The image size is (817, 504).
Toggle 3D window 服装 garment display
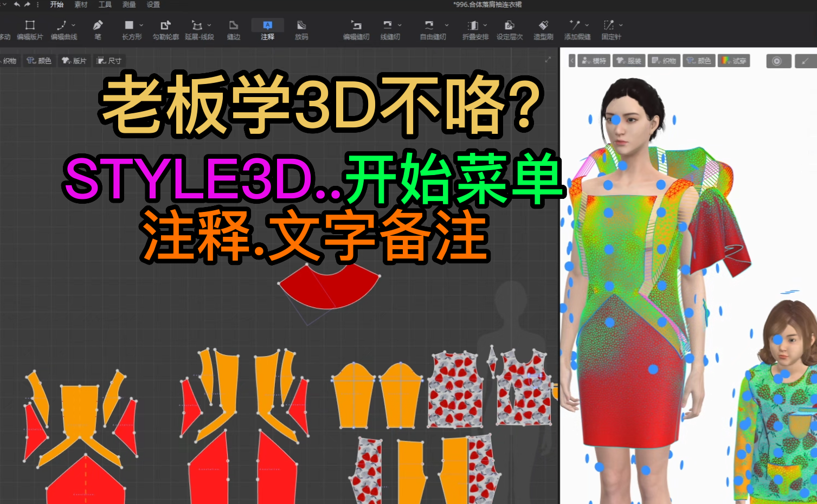pos(629,61)
